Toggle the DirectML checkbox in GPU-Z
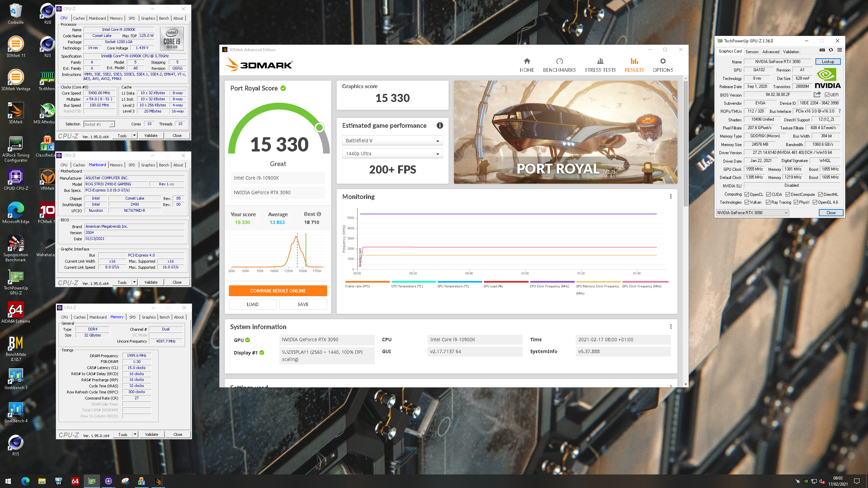This screenshot has height=488, width=868. click(820, 195)
